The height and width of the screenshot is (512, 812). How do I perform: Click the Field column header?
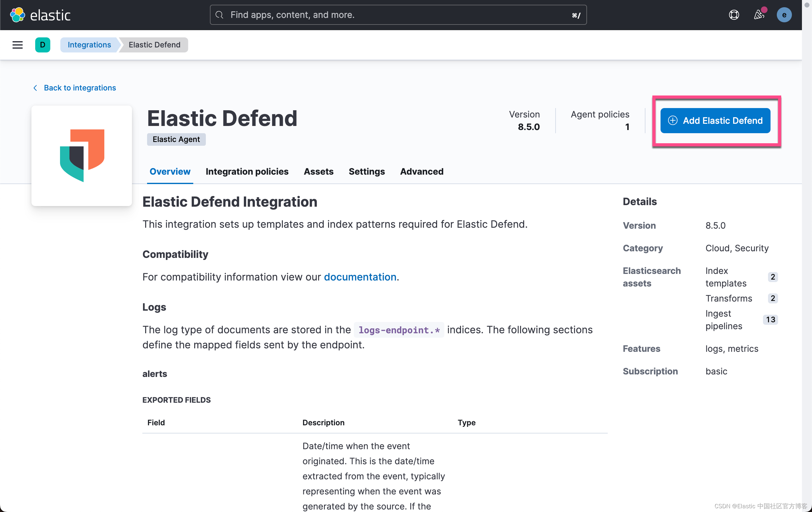156,422
